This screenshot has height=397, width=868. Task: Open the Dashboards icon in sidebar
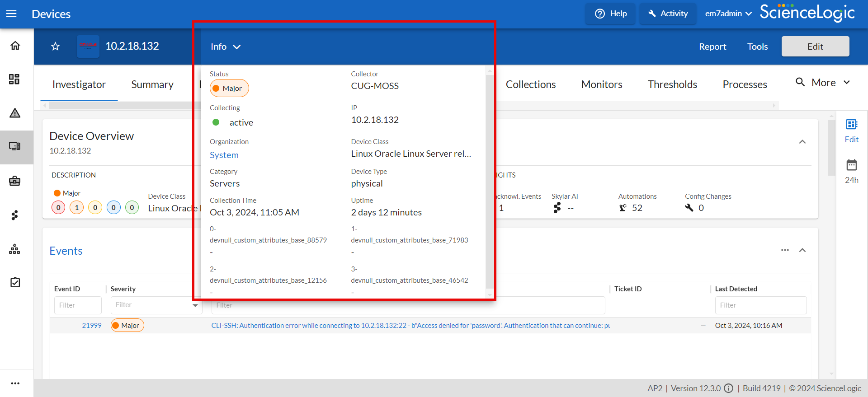(x=14, y=79)
